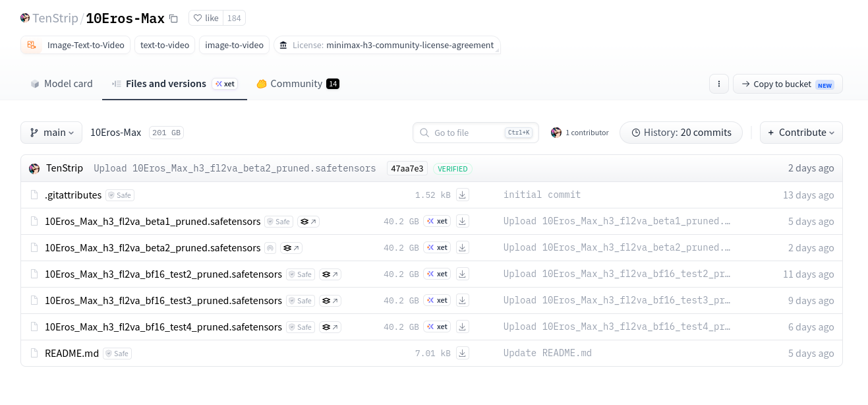
Task: Open the minimax-h3 license tag
Action: (x=387, y=45)
